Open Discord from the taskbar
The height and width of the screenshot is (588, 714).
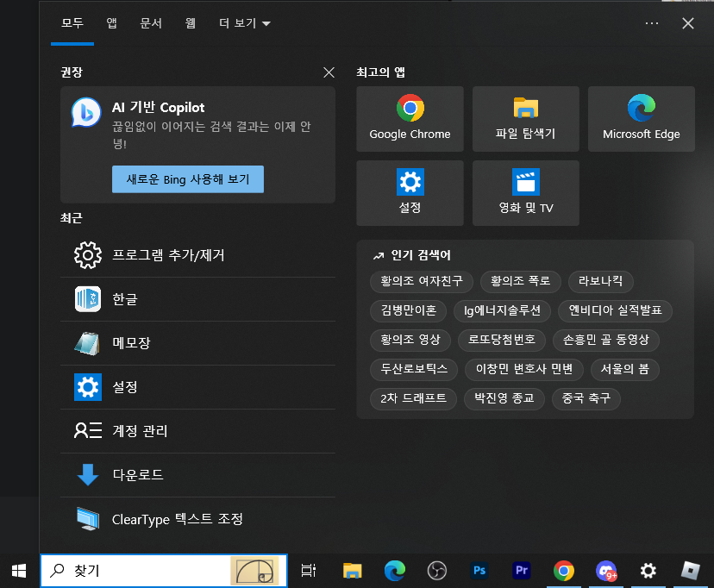click(x=606, y=571)
